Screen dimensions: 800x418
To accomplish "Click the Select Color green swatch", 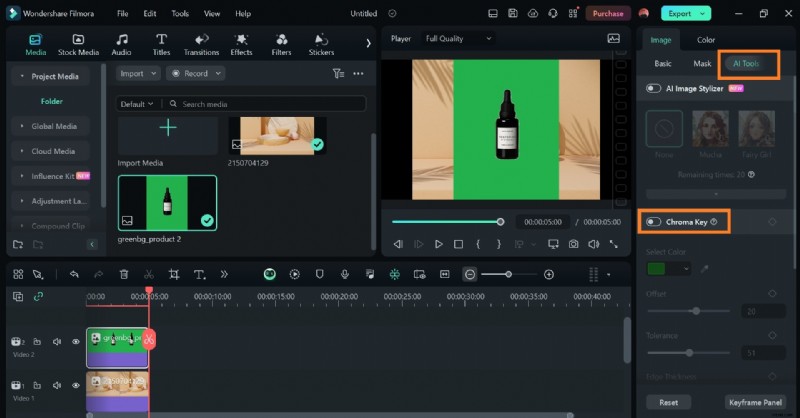I will (x=657, y=268).
